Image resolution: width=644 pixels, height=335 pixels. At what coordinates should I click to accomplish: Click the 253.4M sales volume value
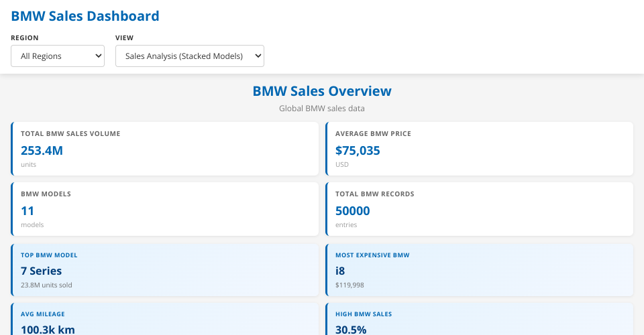42,151
